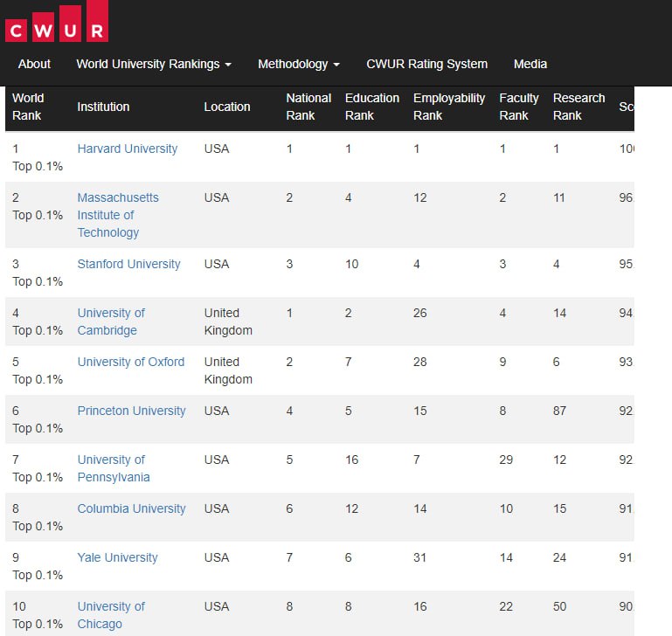Open University of Pennsylvania link
Viewport: 672px width, 636px height.
[114, 468]
